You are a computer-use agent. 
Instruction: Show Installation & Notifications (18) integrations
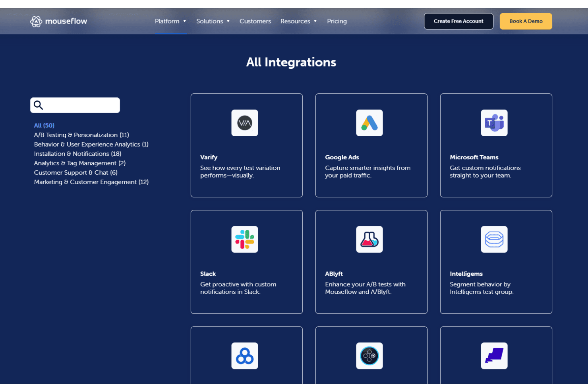pyautogui.click(x=78, y=154)
